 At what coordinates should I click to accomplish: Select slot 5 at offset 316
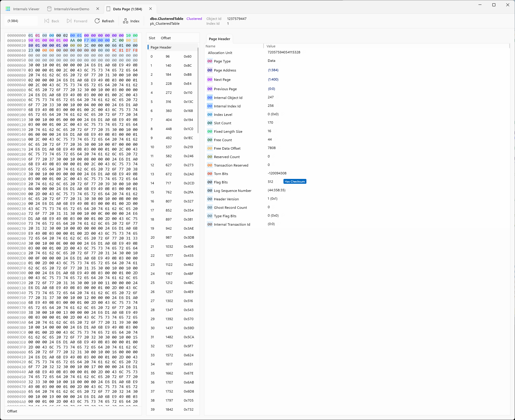pos(172,102)
